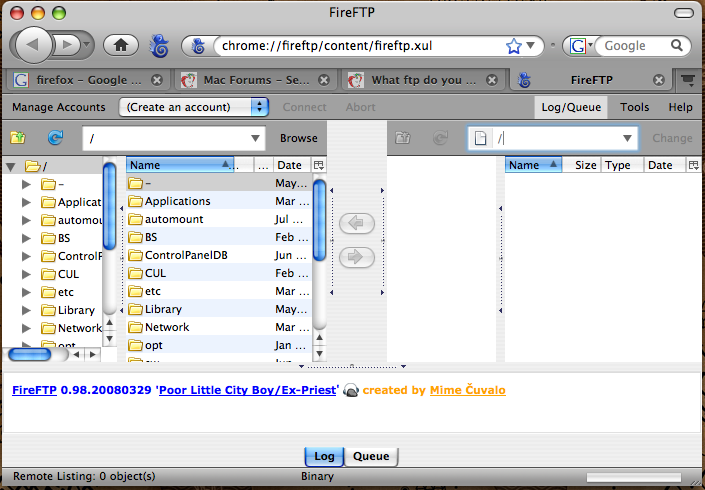This screenshot has height=490, width=705.
Task: Switch to the 'firefox – Google' tab
Action: pyautogui.click(x=88, y=80)
